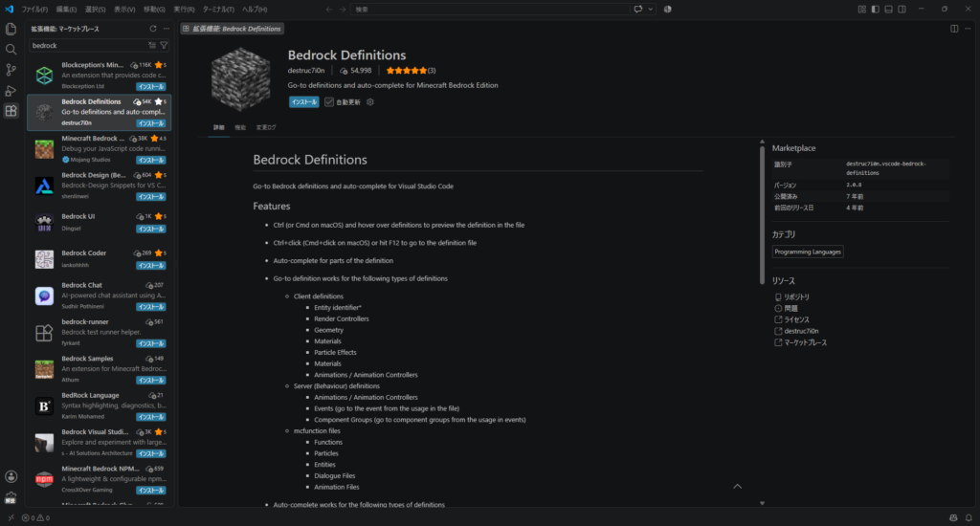980x526 pixels.
Task: Switch to the changelog tab
Action: [266, 127]
